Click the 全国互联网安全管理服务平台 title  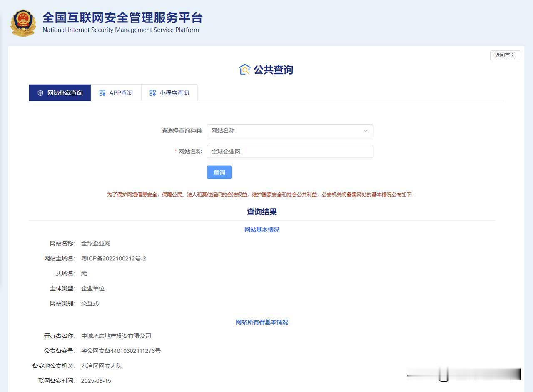tap(122, 18)
